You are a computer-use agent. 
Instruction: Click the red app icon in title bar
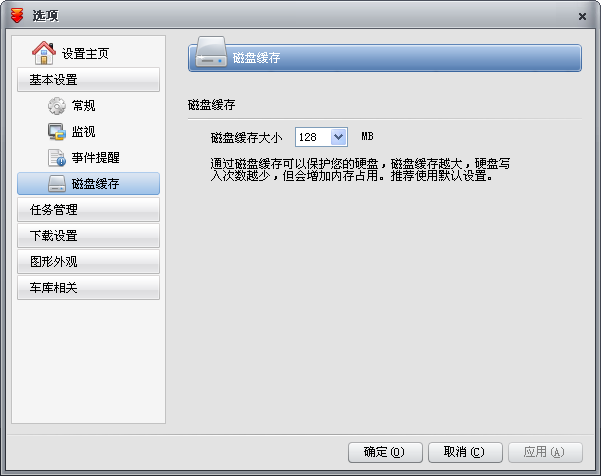[15, 15]
